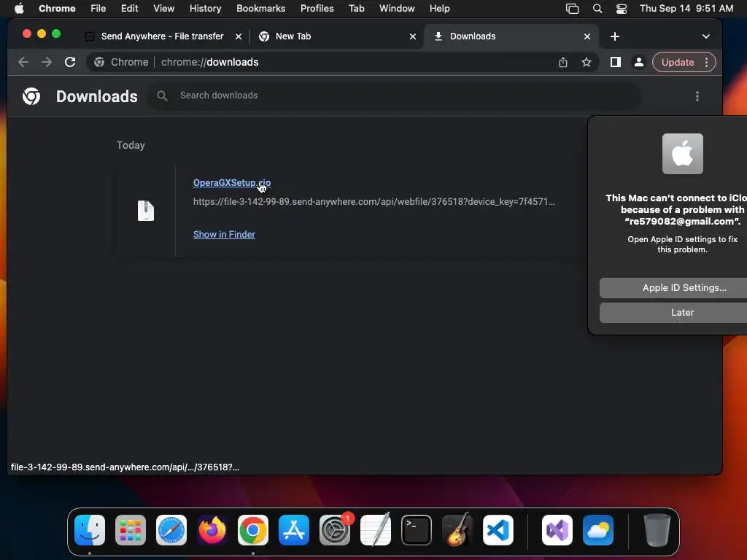
Task: Open the Chrome profile avatar
Action: (639, 63)
